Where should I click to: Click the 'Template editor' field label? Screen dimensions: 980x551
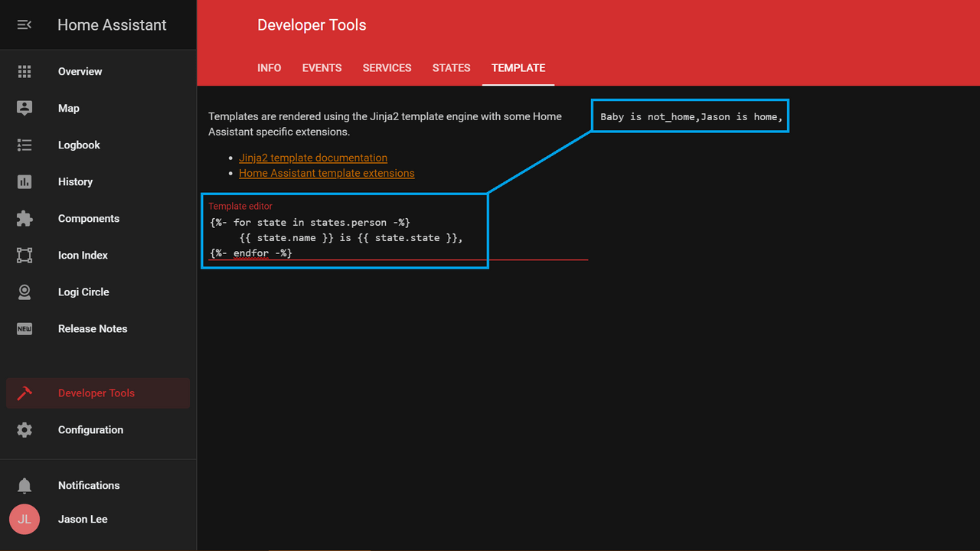pyautogui.click(x=240, y=206)
